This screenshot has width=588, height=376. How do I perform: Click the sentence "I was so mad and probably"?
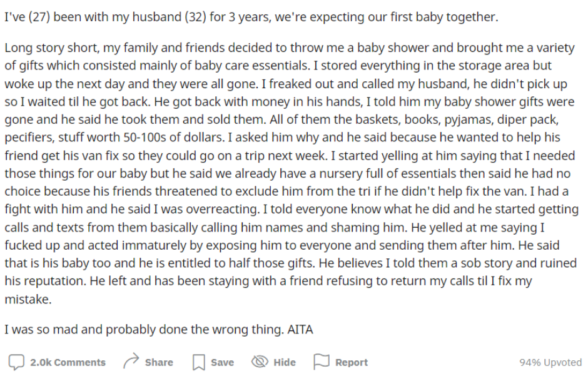pos(159,330)
